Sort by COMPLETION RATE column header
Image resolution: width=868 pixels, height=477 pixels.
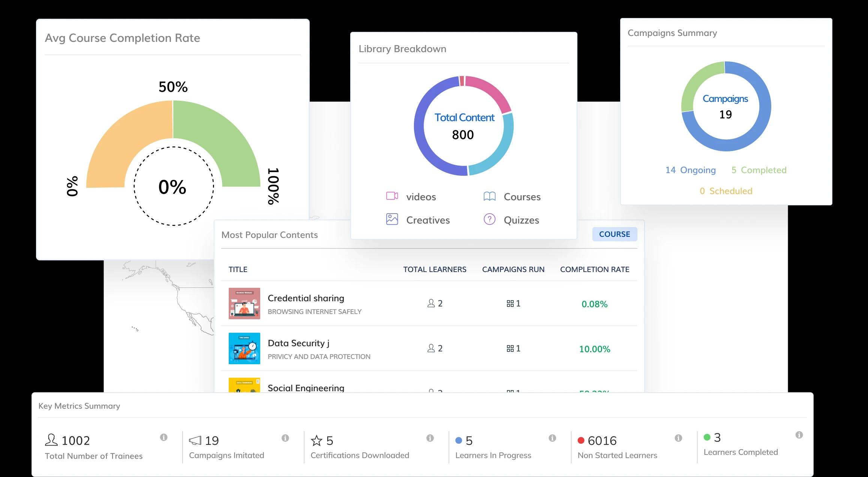(x=595, y=269)
